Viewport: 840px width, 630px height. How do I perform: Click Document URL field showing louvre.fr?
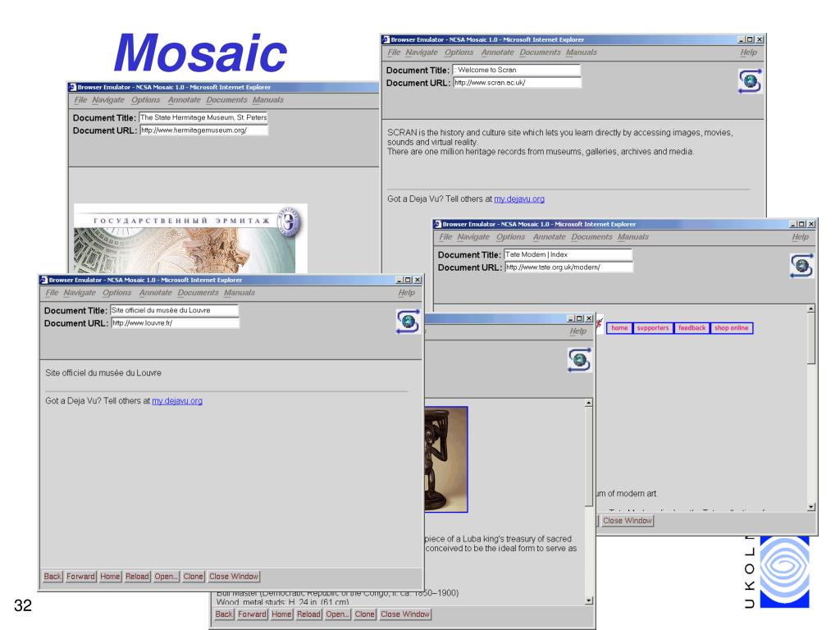pyautogui.click(x=176, y=323)
